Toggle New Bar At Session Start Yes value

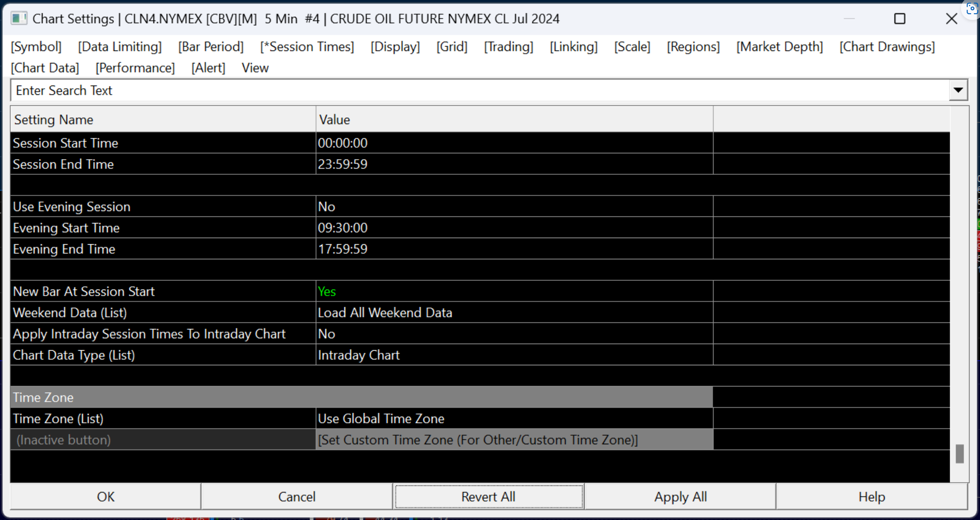pos(514,291)
